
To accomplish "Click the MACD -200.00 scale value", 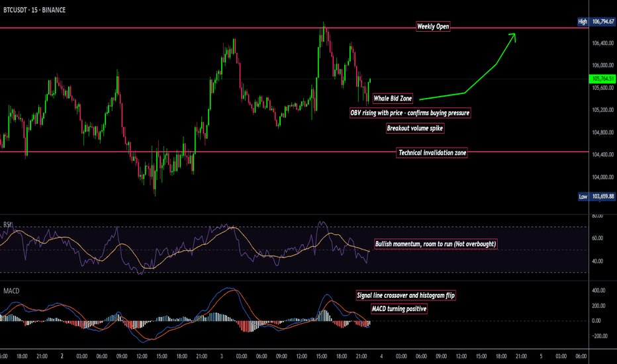I will (x=598, y=336).
